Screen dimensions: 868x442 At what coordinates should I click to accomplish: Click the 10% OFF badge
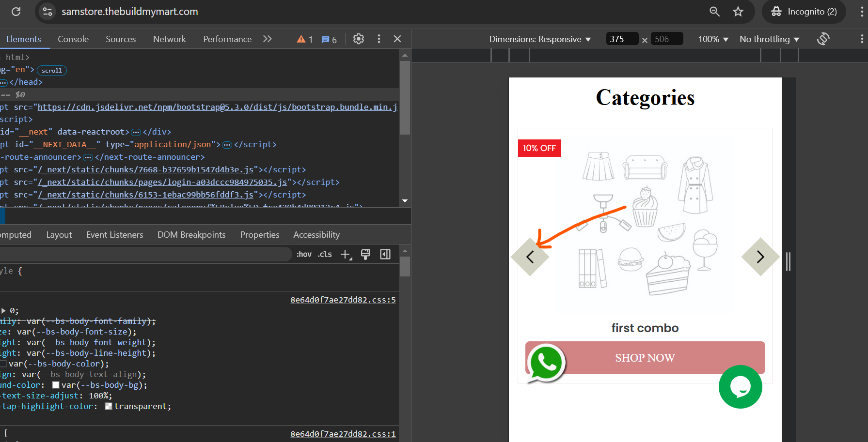point(539,148)
